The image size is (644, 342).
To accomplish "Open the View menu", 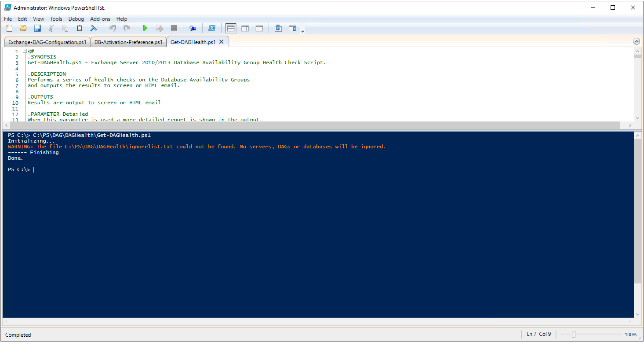I will tap(39, 19).
